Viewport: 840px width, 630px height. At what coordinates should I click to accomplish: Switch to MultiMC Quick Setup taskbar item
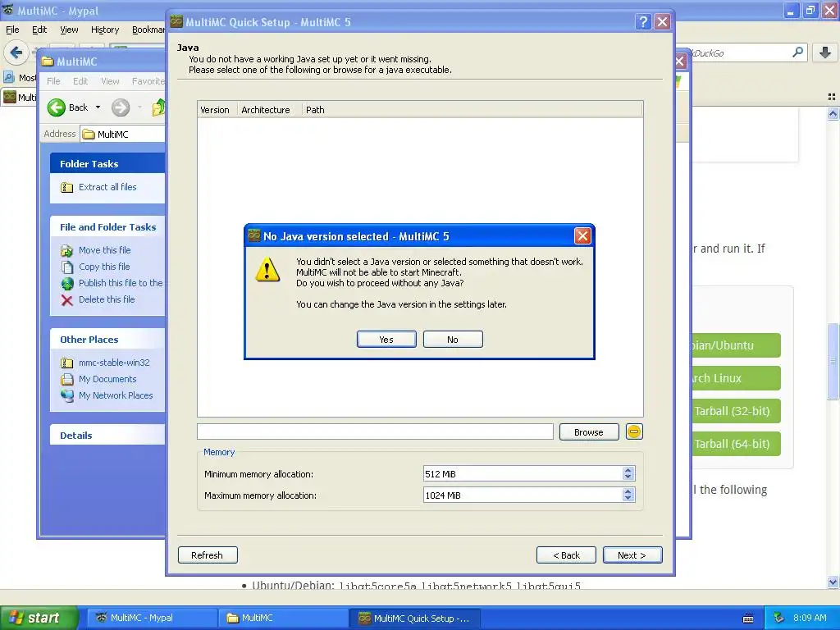[x=415, y=618]
